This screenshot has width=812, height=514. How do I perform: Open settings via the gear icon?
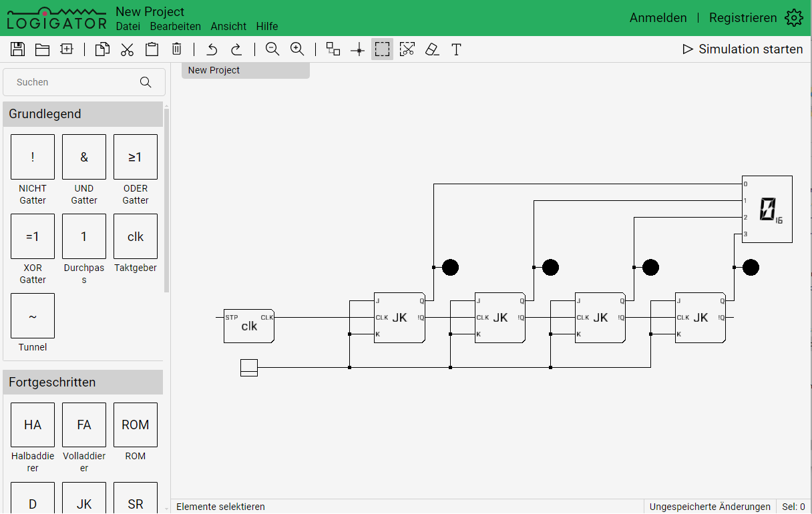tap(794, 18)
